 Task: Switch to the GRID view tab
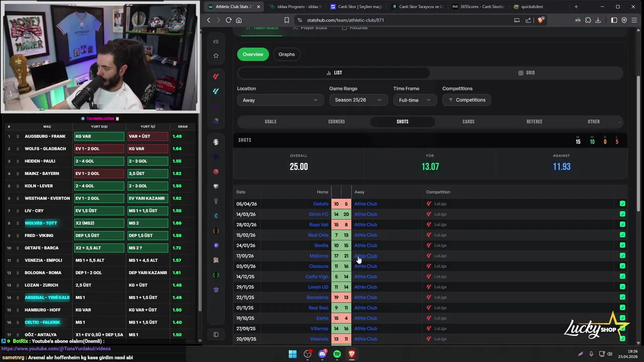tap(526, 73)
